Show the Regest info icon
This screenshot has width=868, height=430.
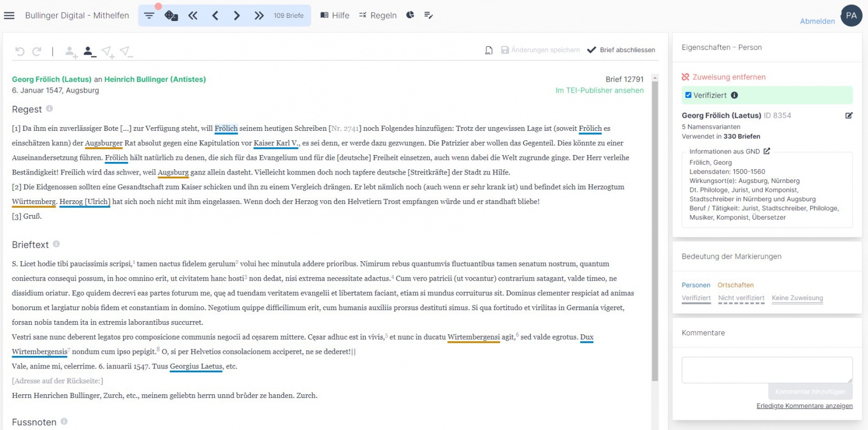point(49,108)
